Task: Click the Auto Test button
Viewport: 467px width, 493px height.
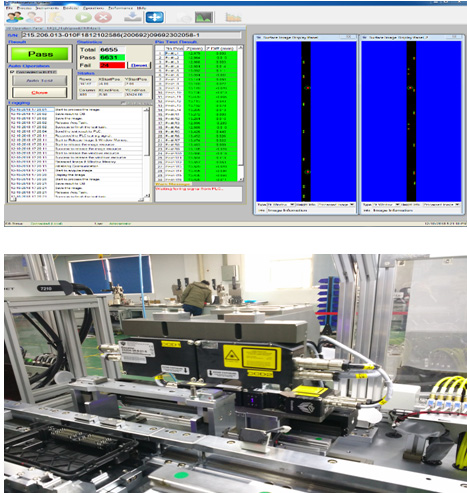Action: [x=40, y=81]
